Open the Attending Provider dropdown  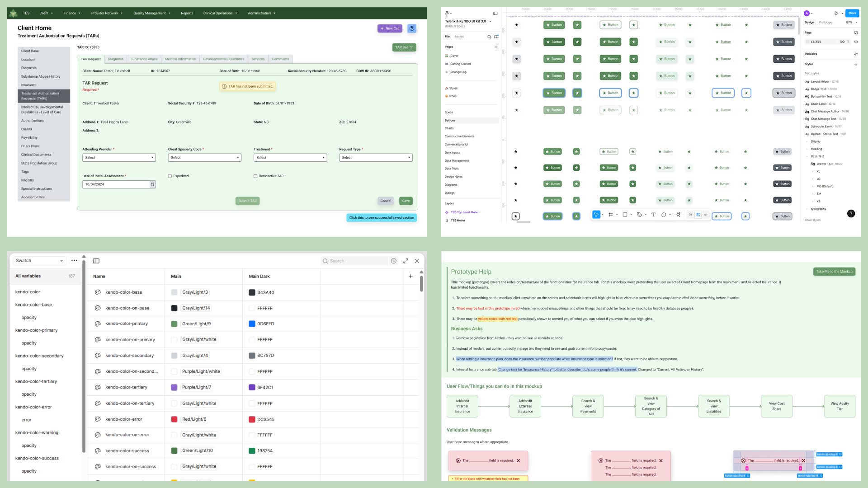click(x=119, y=158)
